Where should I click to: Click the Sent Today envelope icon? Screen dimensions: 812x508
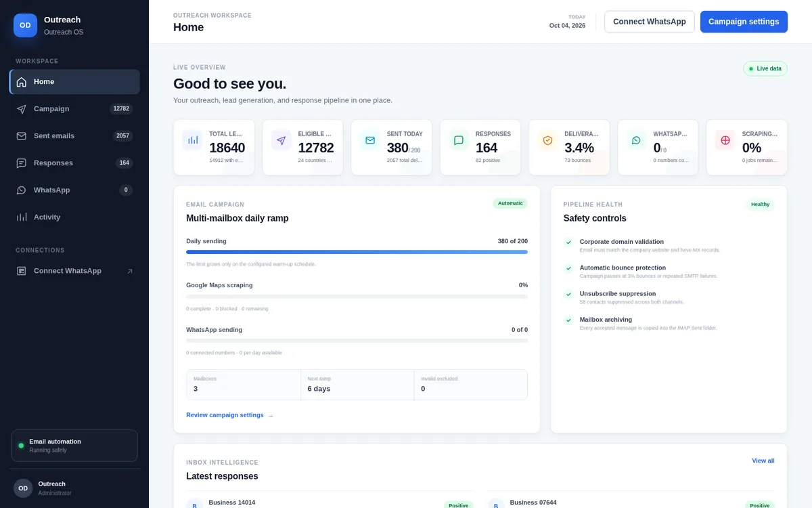click(x=370, y=140)
